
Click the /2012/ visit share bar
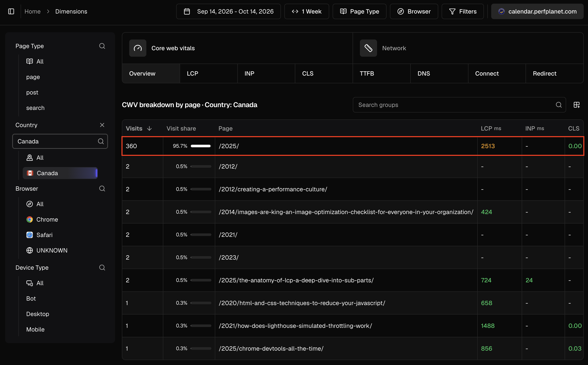tap(201, 166)
